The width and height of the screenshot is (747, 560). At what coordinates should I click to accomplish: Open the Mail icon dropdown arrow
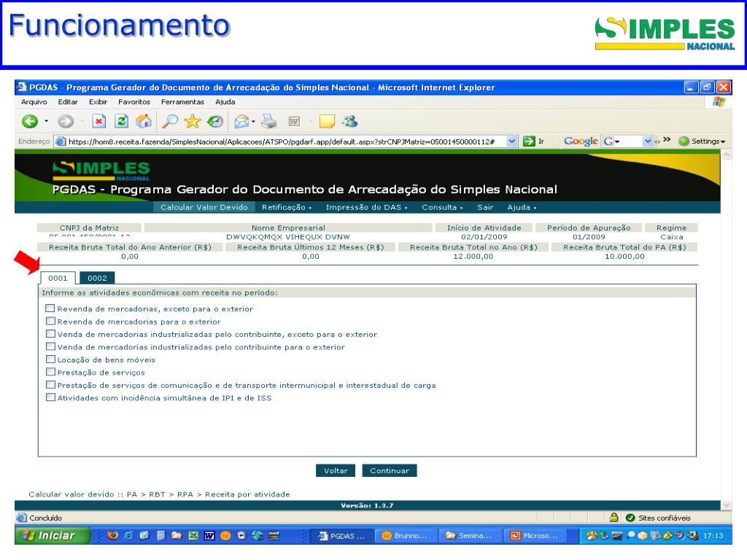click(x=253, y=122)
